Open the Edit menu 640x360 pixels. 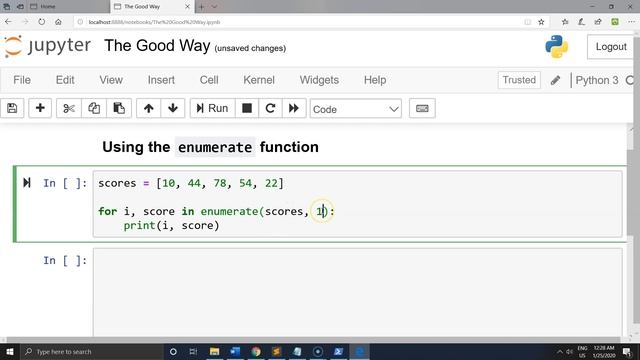pos(65,80)
